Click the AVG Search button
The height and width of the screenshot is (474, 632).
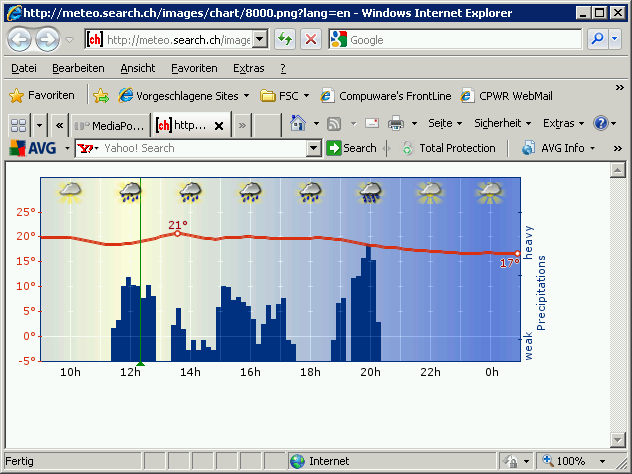pos(351,148)
